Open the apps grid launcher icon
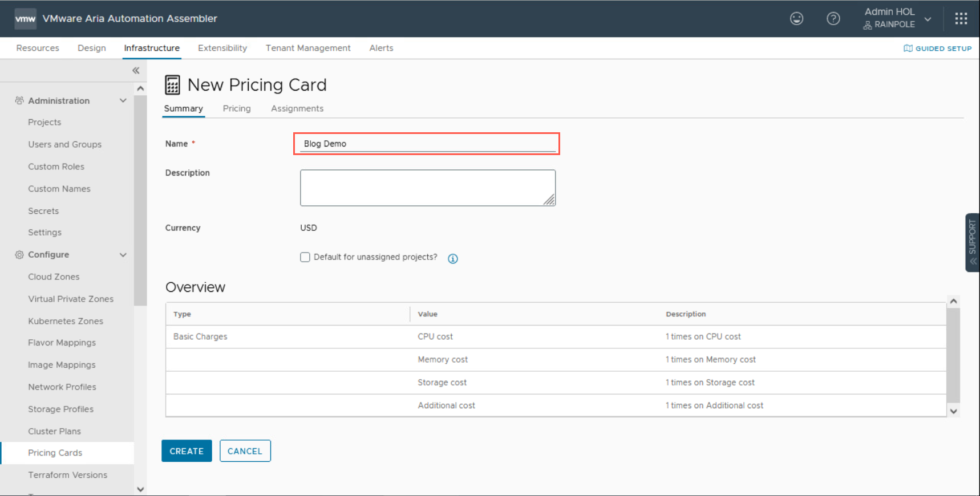 [x=961, y=19]
